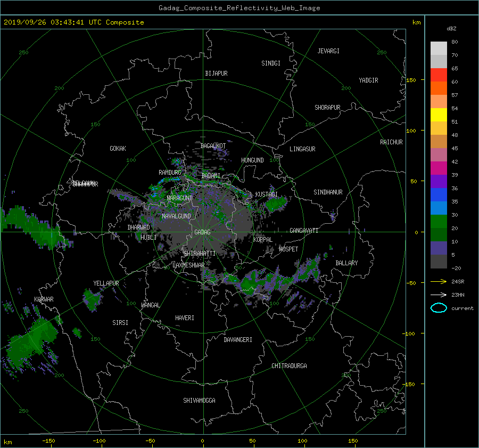
Task: Click the CHITRADURGA city label
Action: pyautogui.click(x=289, y=366)
